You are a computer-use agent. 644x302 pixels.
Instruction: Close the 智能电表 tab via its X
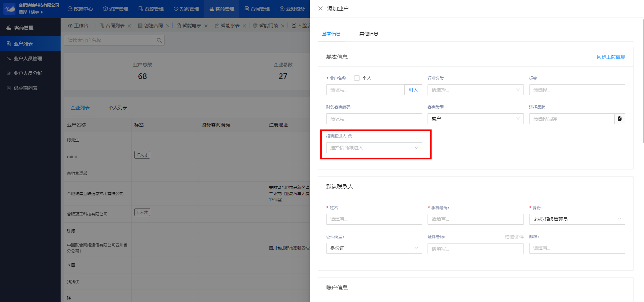[x=206, y=26]
